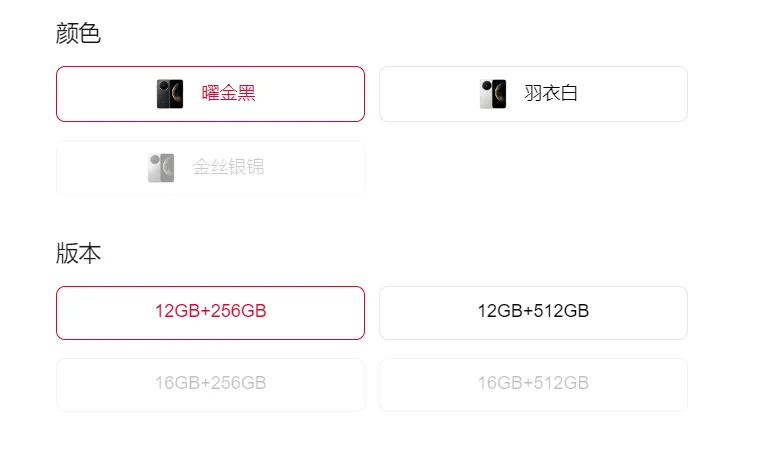Select the only greyed-out color option
780x453 pixels.
click(210, 168)
